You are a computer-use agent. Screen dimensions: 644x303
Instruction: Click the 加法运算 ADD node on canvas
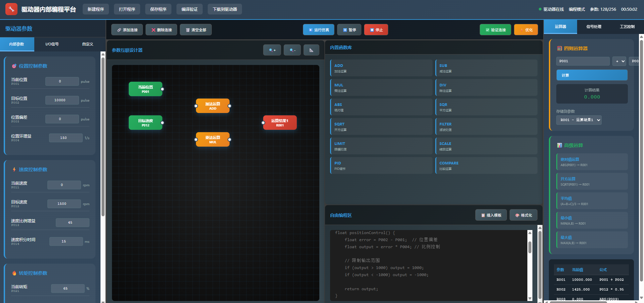pyautogui.click(x=212, y=106)
